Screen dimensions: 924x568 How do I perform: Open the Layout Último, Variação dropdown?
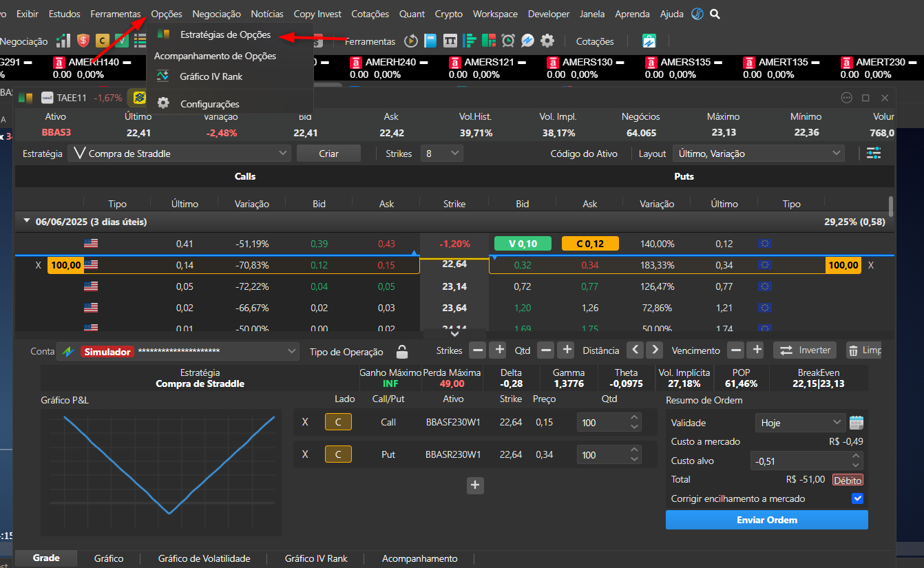pos(759,154)
